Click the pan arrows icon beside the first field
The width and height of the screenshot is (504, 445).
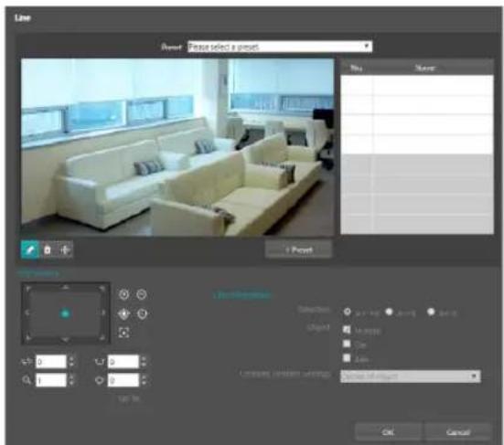coord(27,362)
